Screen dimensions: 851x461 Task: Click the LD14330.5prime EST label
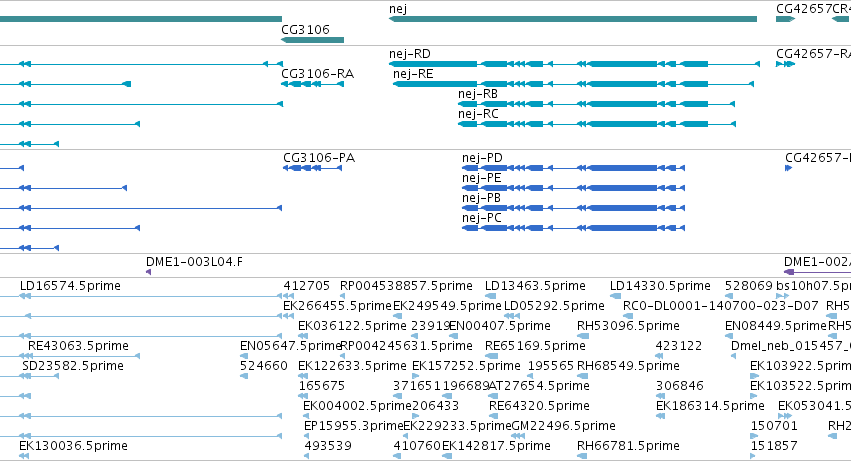(660, 286)
